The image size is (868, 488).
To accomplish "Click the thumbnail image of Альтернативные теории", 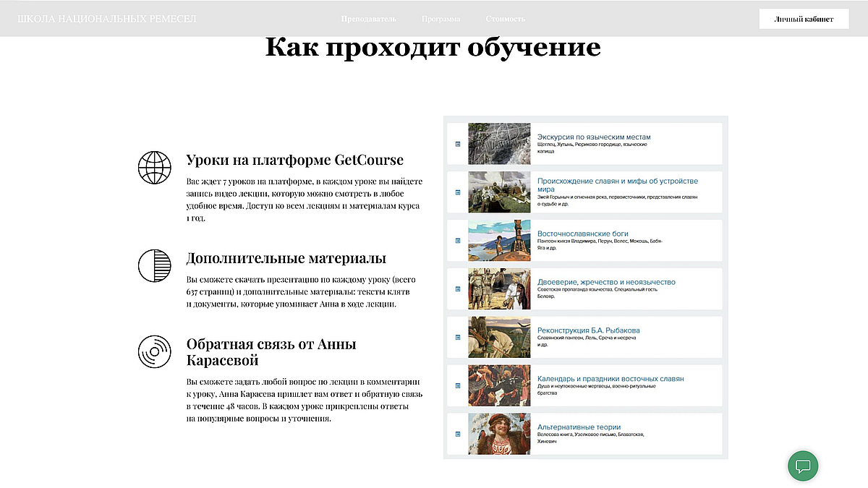I will click(x=498, y=434).
